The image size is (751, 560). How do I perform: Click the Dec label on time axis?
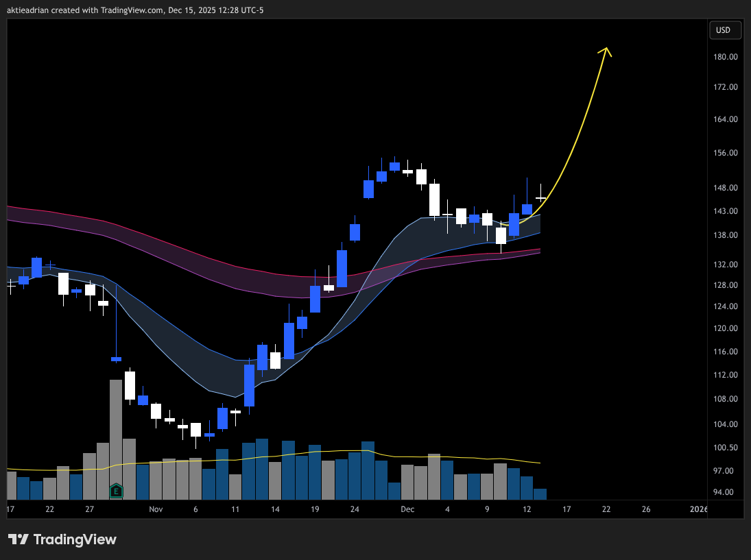click(x=407, y=509)
